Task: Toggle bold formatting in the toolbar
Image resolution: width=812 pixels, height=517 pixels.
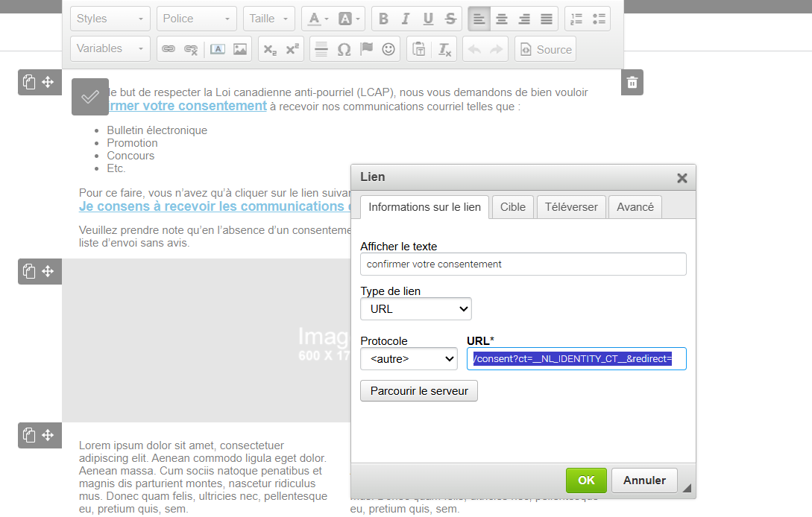Action: tap(383, 19)
